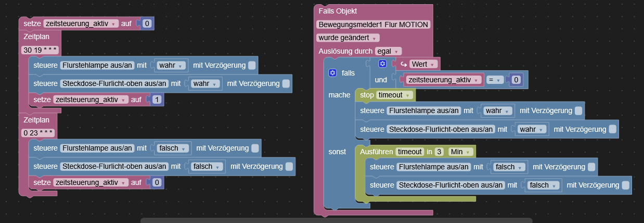This screenshot has width=644, height=223.
Task: Open zeitsteuerung_aktiv dropdown in the comparison block
Action: 444,80
